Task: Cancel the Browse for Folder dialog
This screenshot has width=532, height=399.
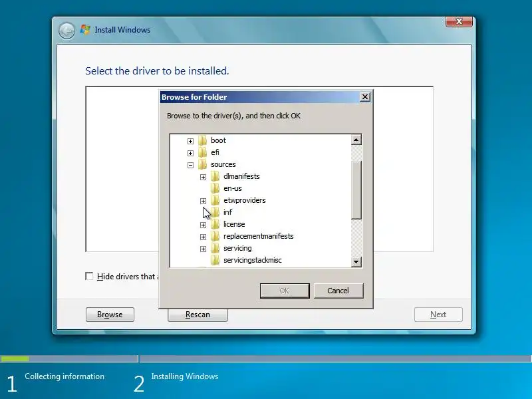Action: point(338,291)
